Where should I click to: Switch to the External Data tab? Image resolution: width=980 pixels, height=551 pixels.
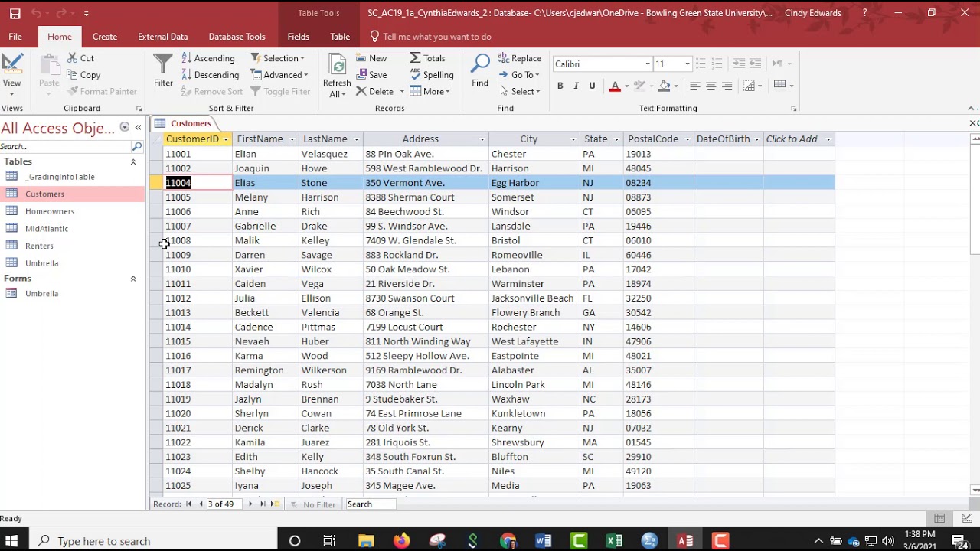coord(162,37)
